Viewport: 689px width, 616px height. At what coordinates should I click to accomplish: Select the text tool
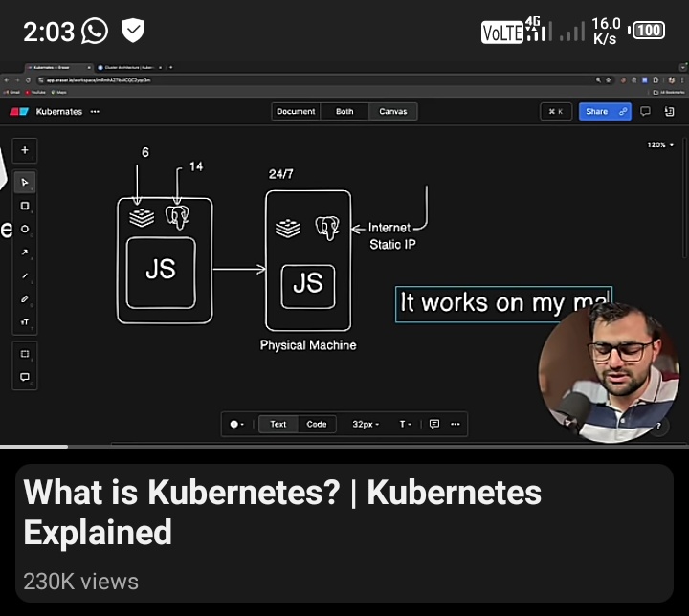(25, 322)
